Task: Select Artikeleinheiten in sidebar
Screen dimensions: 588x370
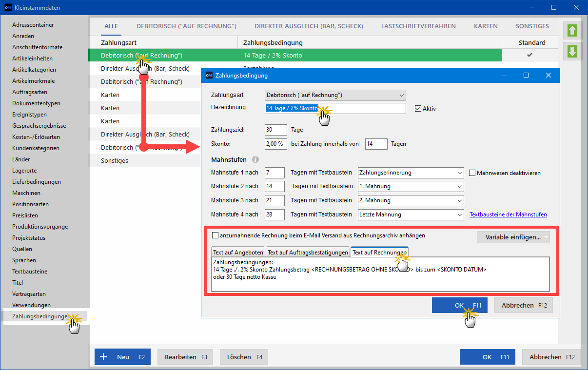Action: click(33, 58)
